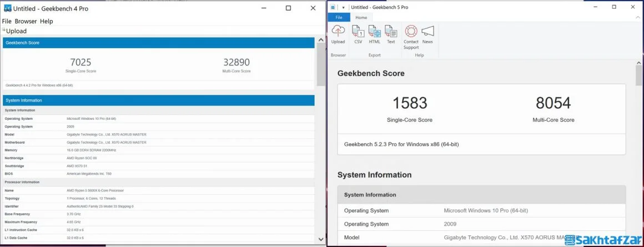The width and height of the screenshot is (644, 247).
Task: Open Browser menu in Geekbench 4 window
Action: tap(26, 21)
